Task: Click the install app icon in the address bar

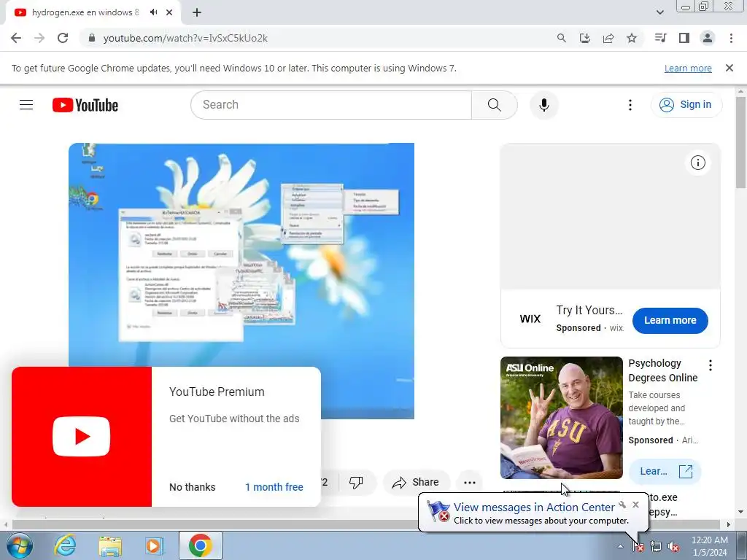Action: tap(585, 38)
